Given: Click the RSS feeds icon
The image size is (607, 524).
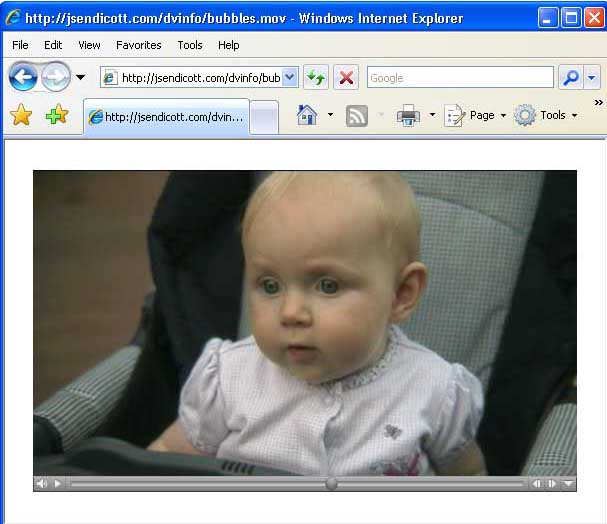Looking at the screenshot, I should coord(357,116).
